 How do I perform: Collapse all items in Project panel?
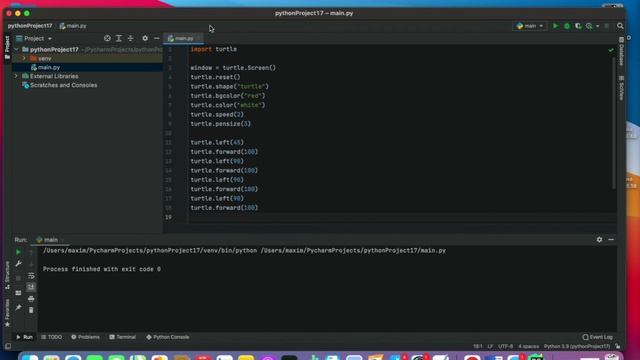coord(131,38)
